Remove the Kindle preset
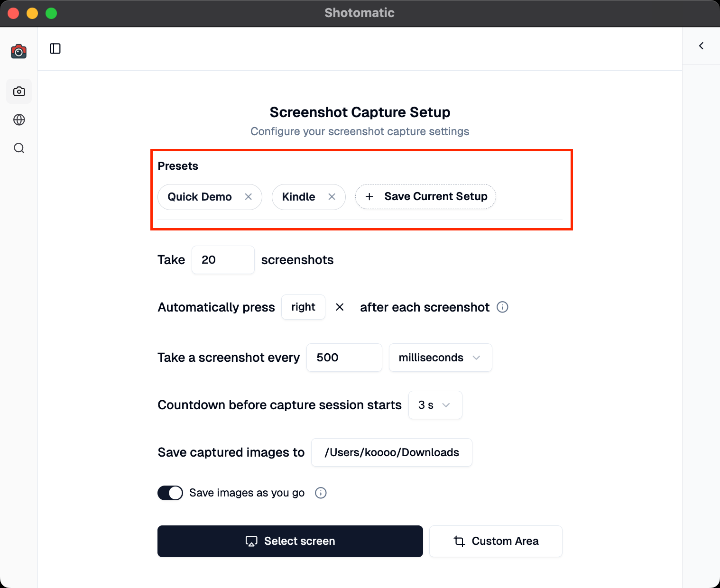The width and height of the screenshot is (720, 588). (x=332, y=197)
